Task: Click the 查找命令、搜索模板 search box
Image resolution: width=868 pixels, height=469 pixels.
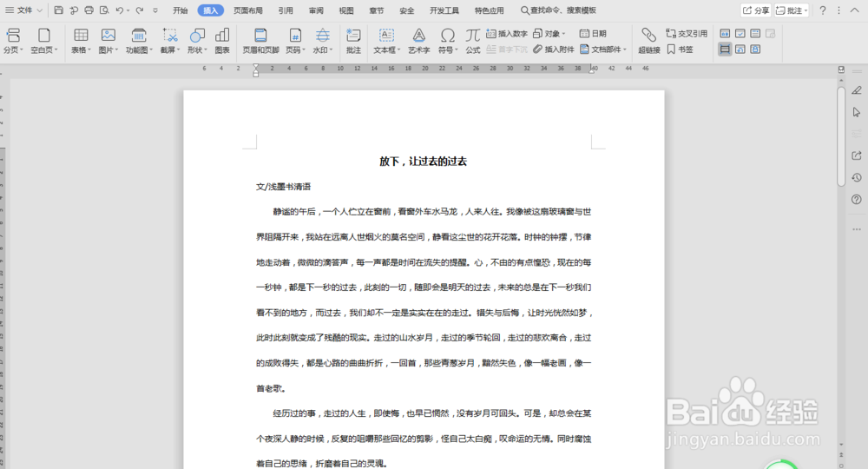Action: [558, 10]
